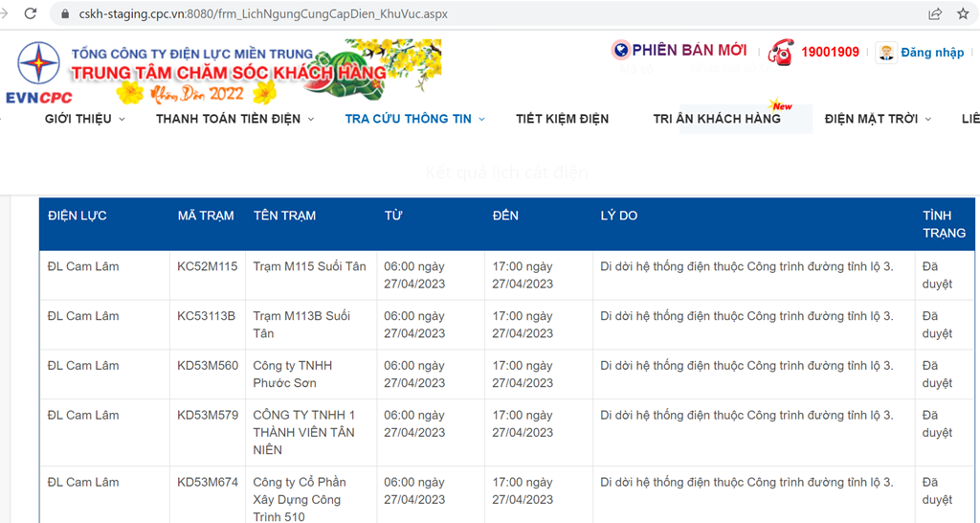The width and height of the screenshot is (980, 523).
Task: Select the KC52M115 station code cell
Action: (208, 266)
